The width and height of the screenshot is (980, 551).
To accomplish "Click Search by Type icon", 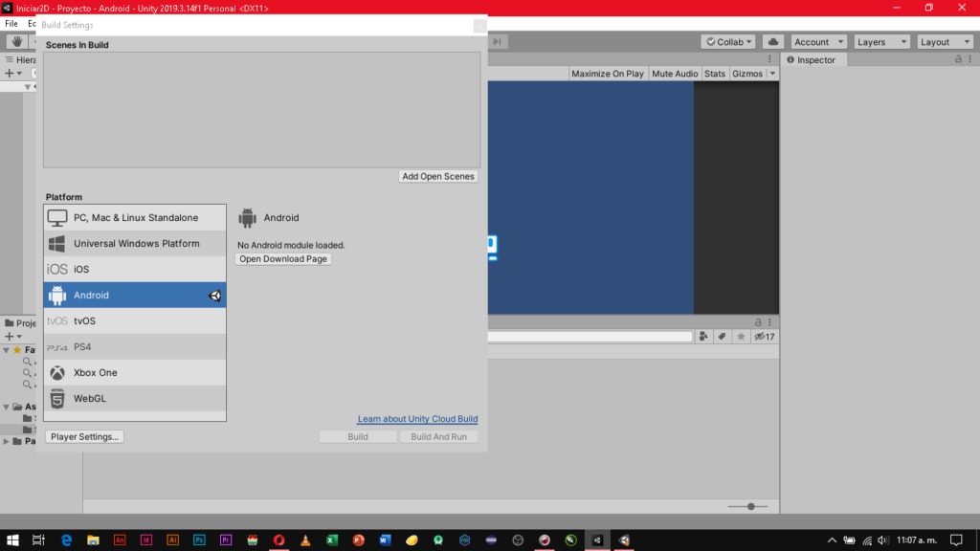I will [703, 337].
